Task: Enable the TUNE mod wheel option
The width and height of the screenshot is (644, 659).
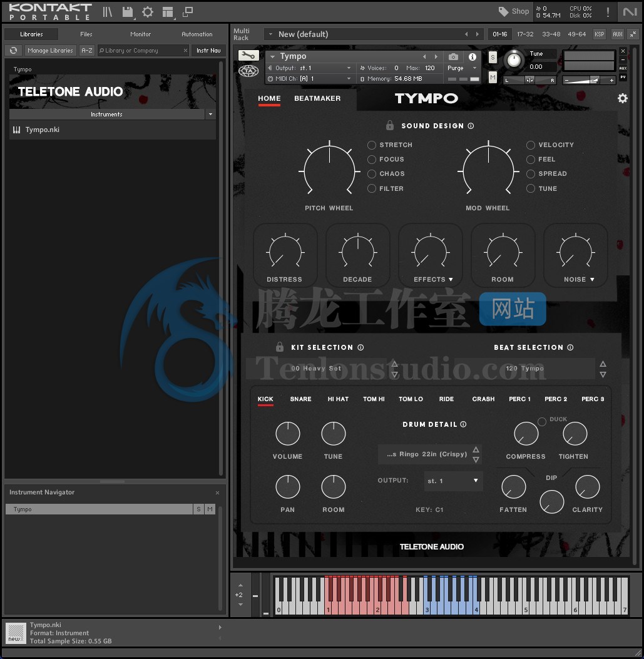Action: [x=531, y=188]
